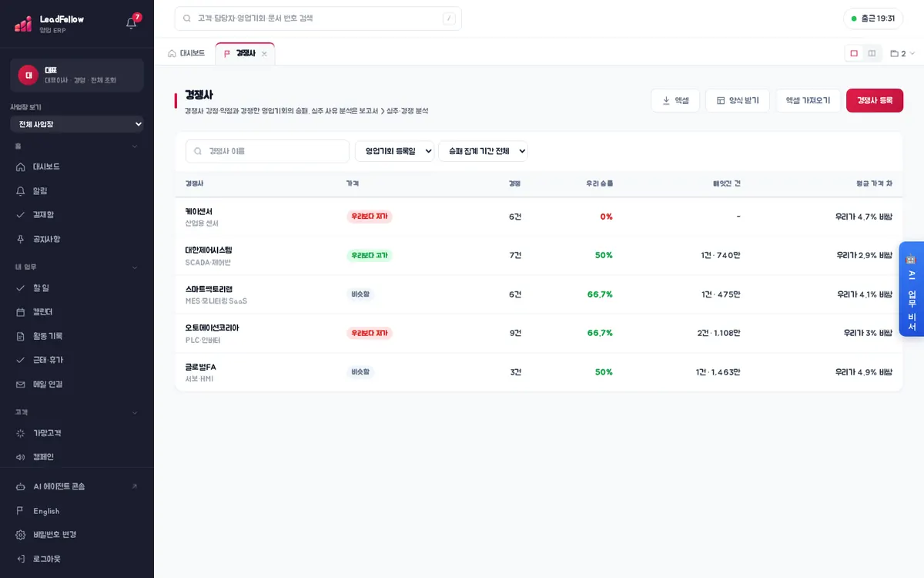Open 결재함 in the sidebar

pos(77,214)
